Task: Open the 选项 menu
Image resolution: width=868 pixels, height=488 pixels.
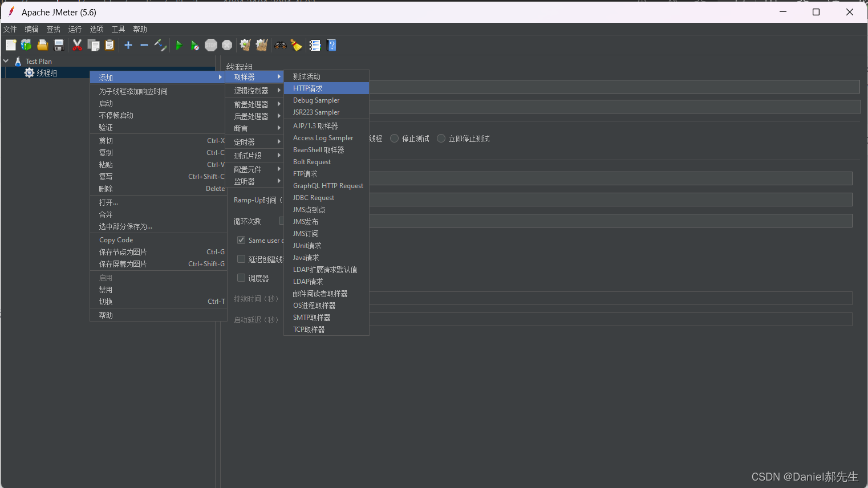Action: click(96, 29)
